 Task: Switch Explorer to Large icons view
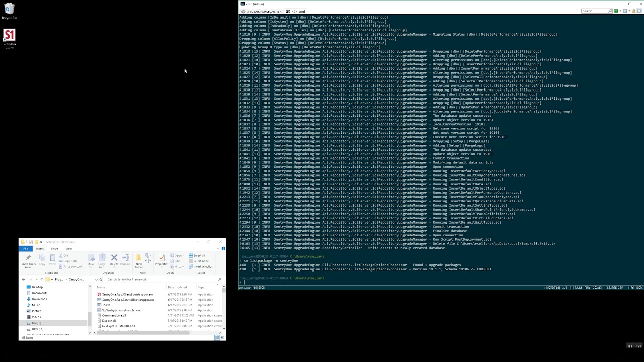click(222, 337)
